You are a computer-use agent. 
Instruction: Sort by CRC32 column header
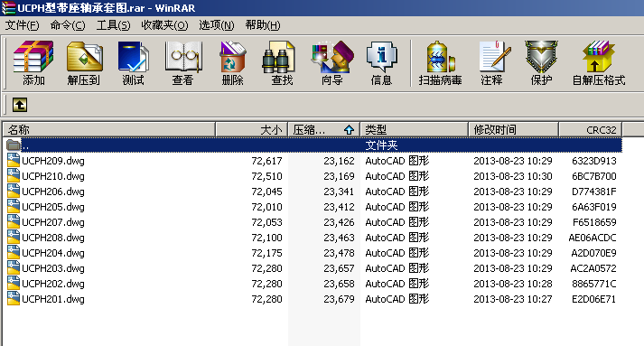pos(590,130)
